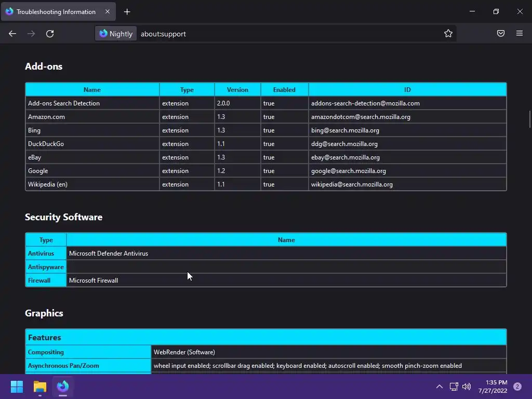
Task: Click the Firewall row label
Action: pyautogui.click(x=46, y=281)
